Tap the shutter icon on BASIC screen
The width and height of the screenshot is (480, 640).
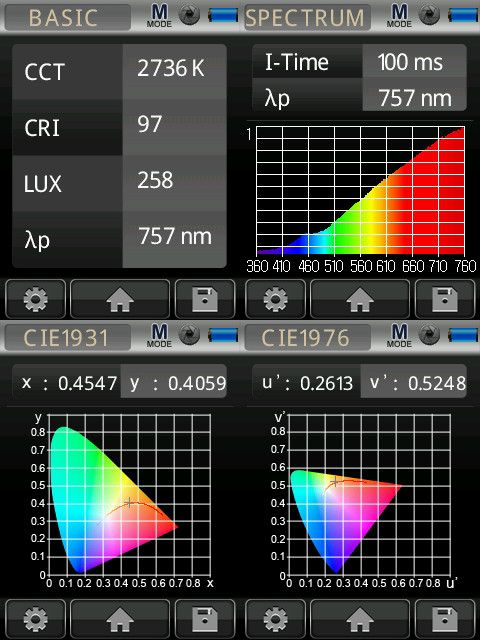pos(190,15)
